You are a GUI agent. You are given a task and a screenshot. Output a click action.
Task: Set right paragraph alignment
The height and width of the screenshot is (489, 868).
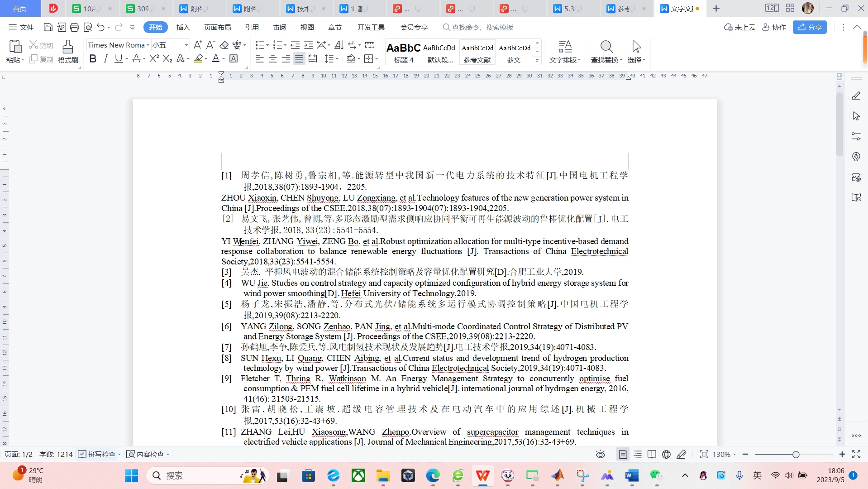click(286, 58)
